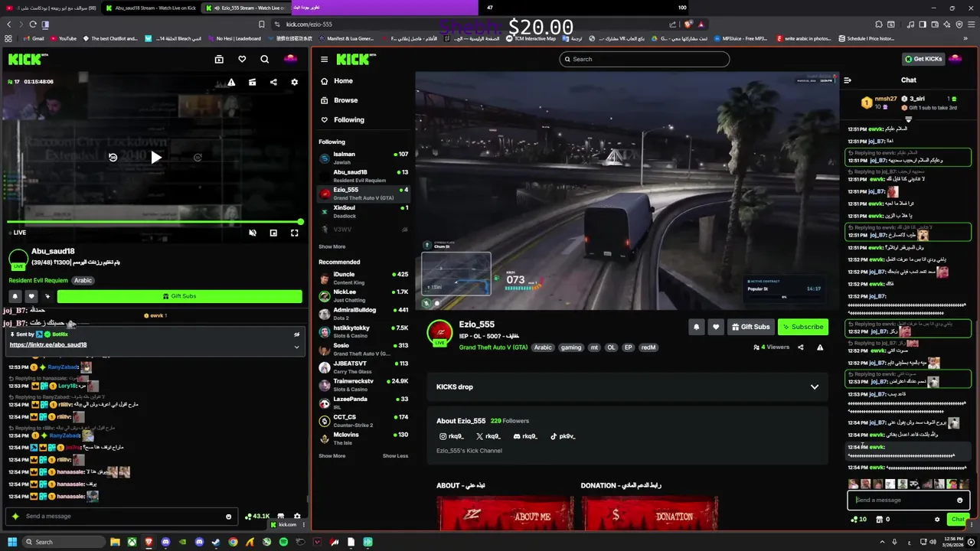Viewport: 980px width, 551px height.
Task: Toggle notification bell under Abu_saud18 channel
Action: 15,296
